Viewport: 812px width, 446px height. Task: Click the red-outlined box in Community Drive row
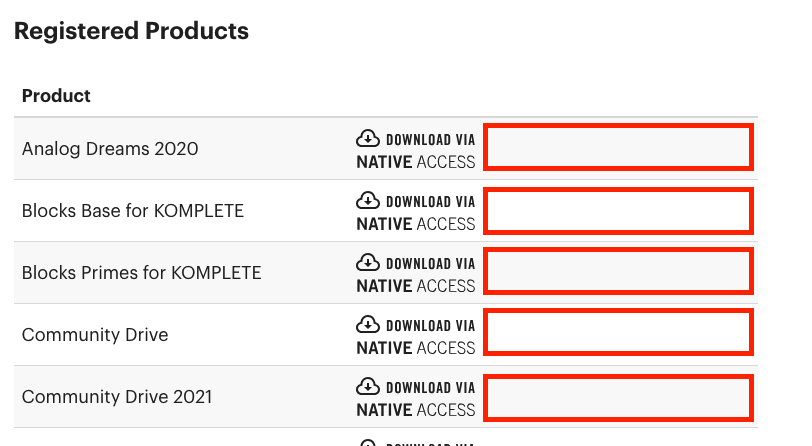pos(617,332)
